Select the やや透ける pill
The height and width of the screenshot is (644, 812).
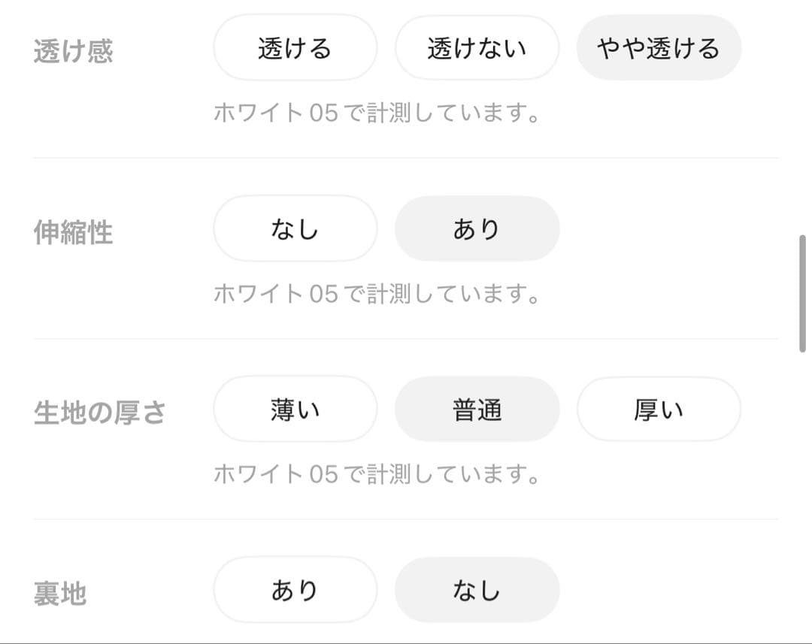[x=659, y=48]
